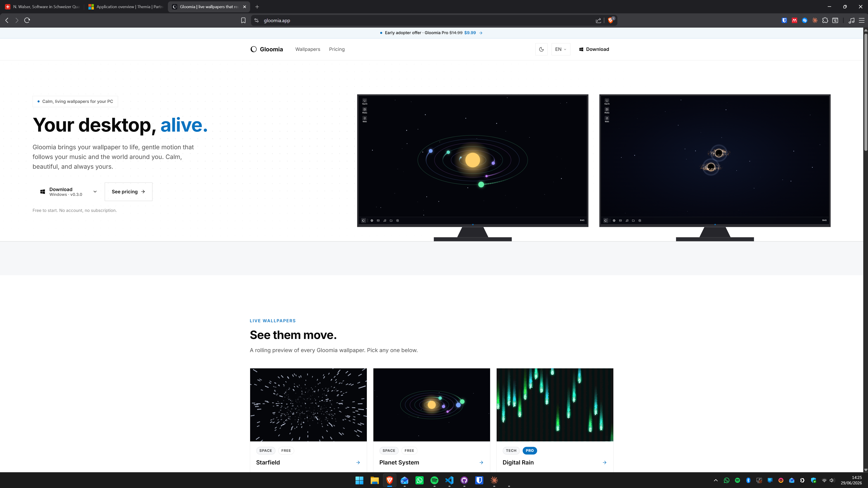Open the site information icon in address bar
868x488 pixels.
point(256,21)
